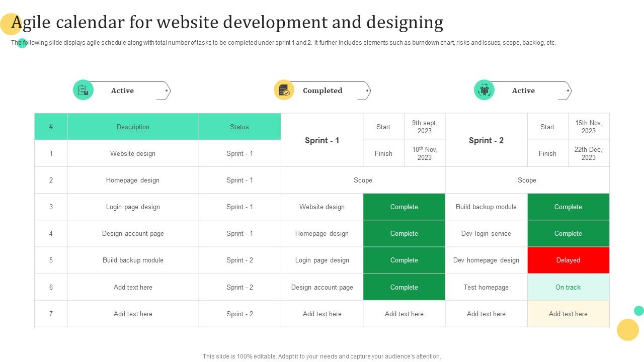
Task: Click row number 3 in the # column
Action: click(x=51, y=207)
